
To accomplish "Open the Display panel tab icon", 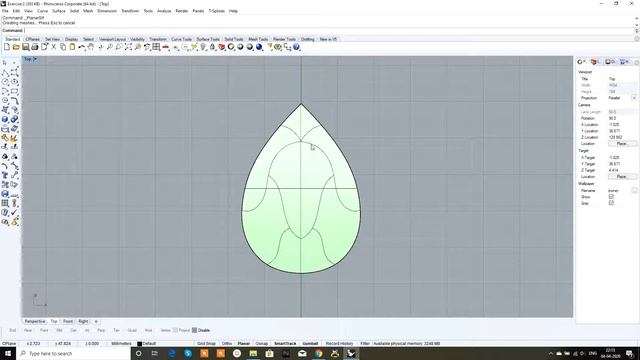I will [x=610, y=62].
